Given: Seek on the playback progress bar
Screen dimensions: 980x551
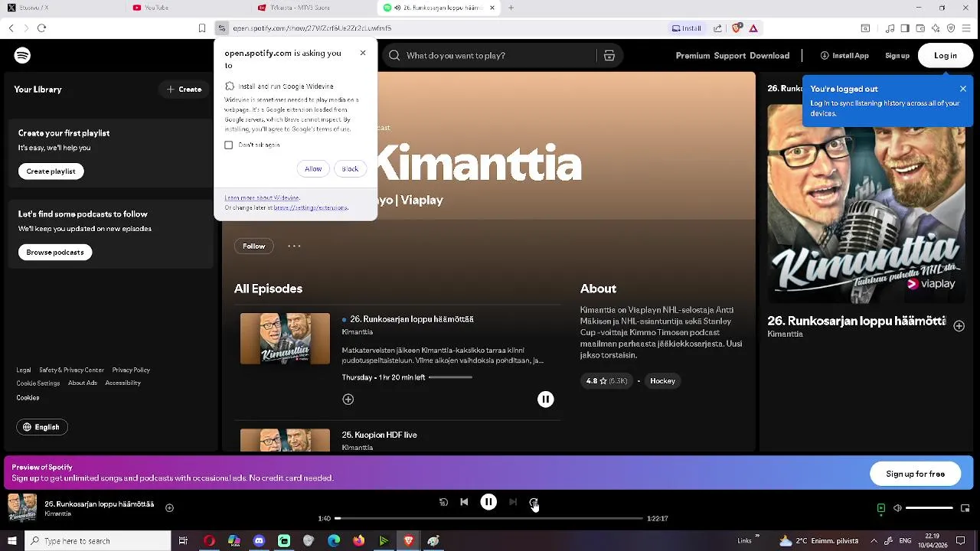Looking at the screenshot, I should [x=488, y=519].
